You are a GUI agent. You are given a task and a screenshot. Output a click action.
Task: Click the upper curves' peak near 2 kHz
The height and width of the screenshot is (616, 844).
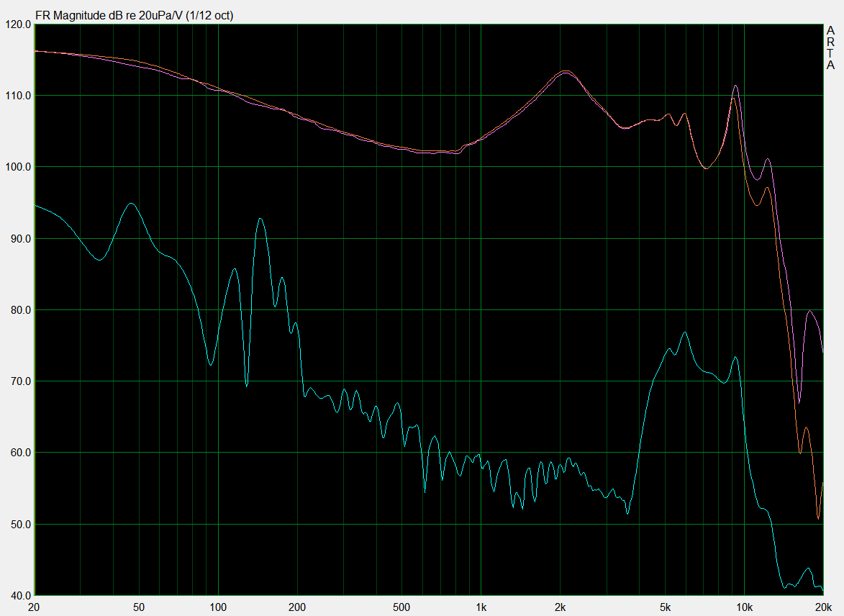click(566, 71)
